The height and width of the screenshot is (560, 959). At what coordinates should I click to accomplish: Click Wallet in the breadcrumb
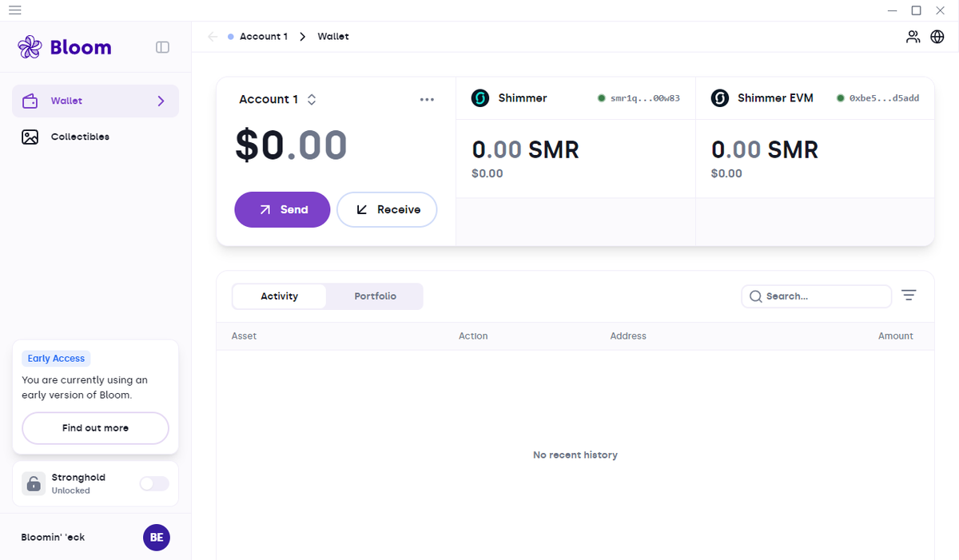point(333,37)
